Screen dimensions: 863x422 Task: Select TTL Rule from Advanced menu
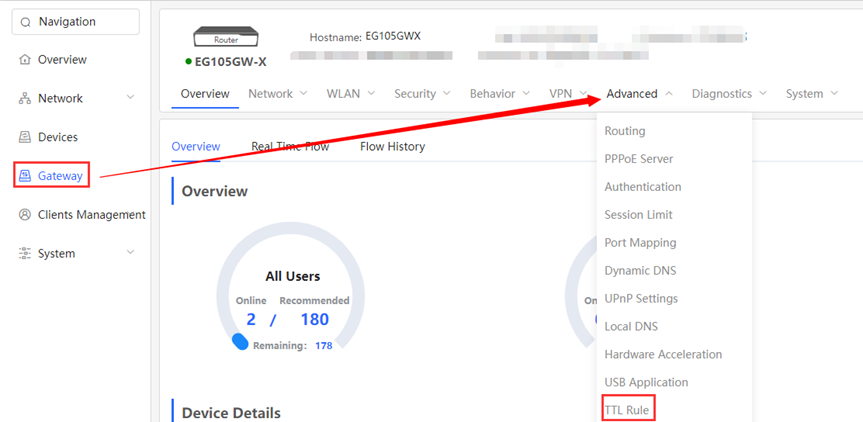627,410
